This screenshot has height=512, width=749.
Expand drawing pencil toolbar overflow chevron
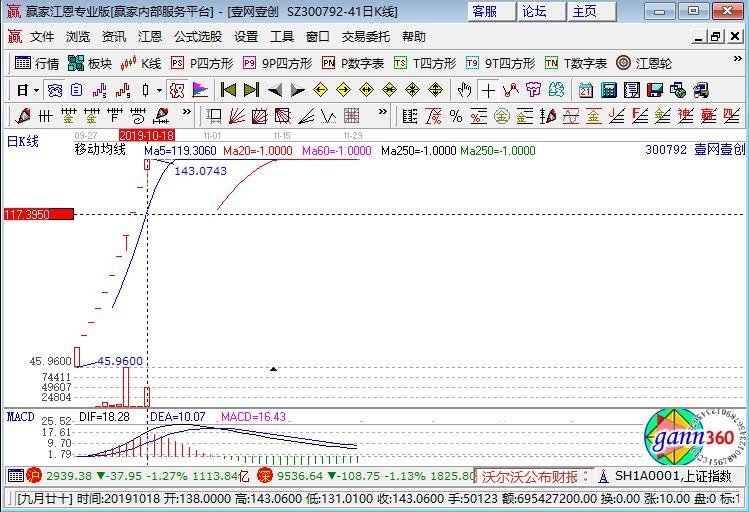(x=186, y=112)
